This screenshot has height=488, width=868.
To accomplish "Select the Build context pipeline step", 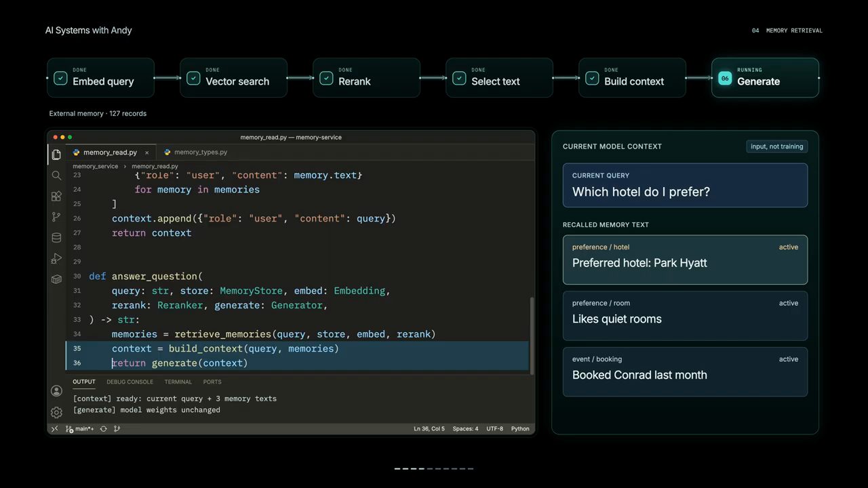I will pos(632,78).
